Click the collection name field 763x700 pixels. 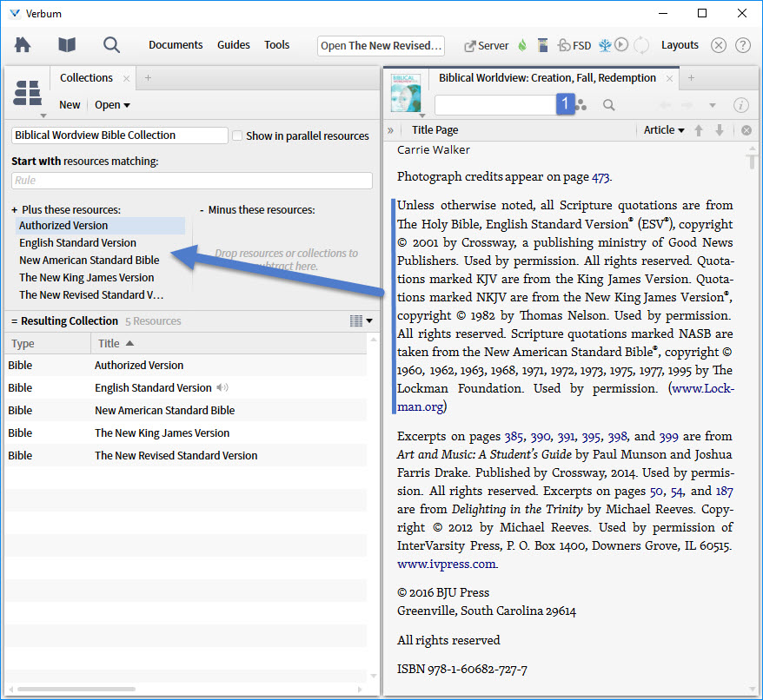tap(119, 135)
